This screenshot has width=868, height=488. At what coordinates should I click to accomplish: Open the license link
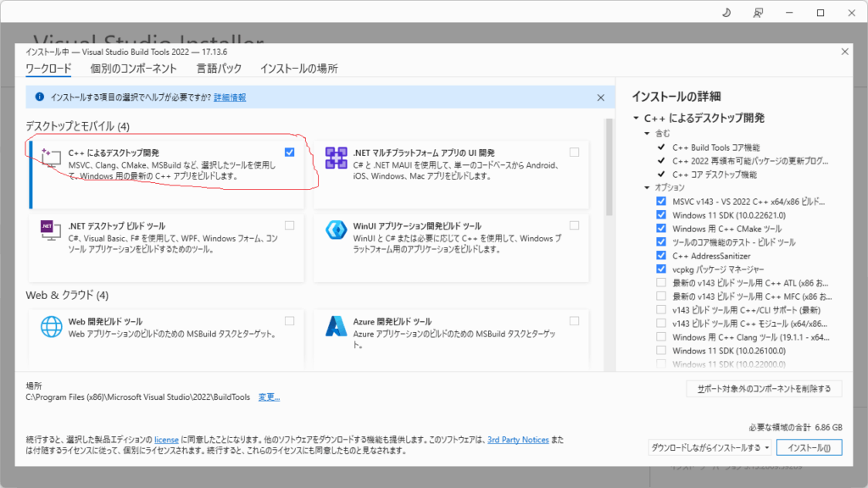click(166, 440)
